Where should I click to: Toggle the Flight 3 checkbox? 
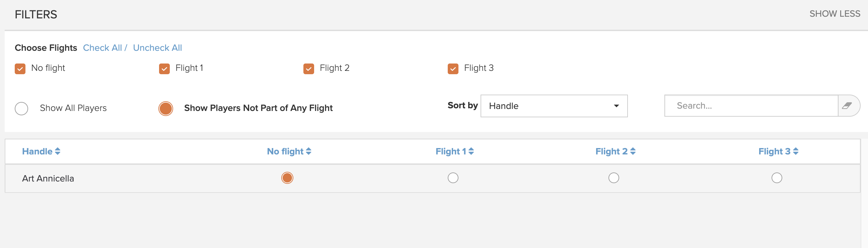(x=453, y=69)
